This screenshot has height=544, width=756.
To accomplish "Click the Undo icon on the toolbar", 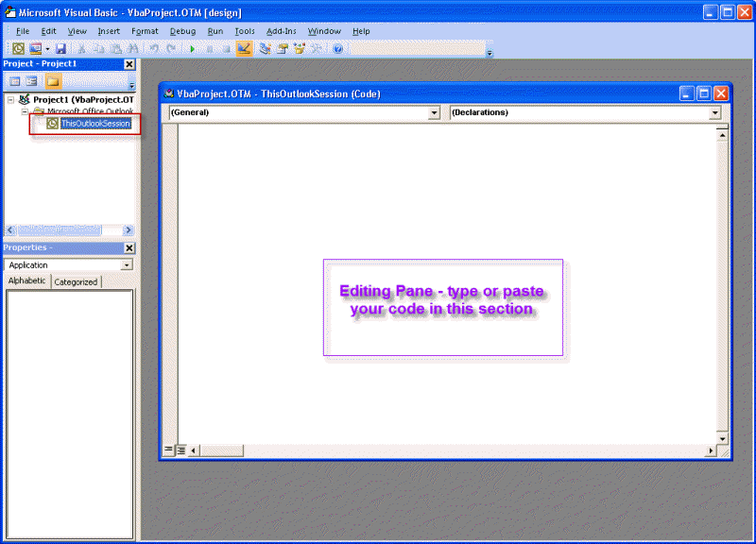I will tap(154, 46).
